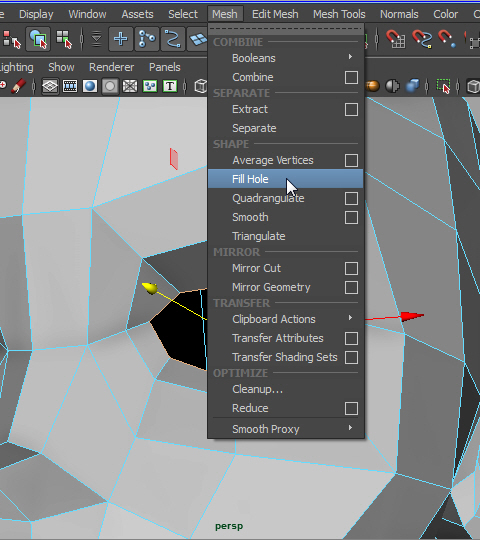Click the blurred blue cubes icon
The height and width of the screenshot is (540, 480).
coord(412,86)
